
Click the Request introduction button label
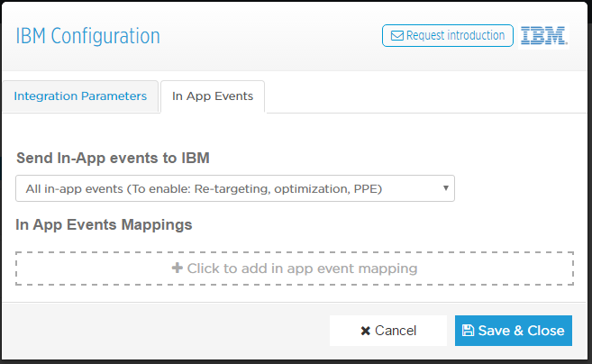455,35
